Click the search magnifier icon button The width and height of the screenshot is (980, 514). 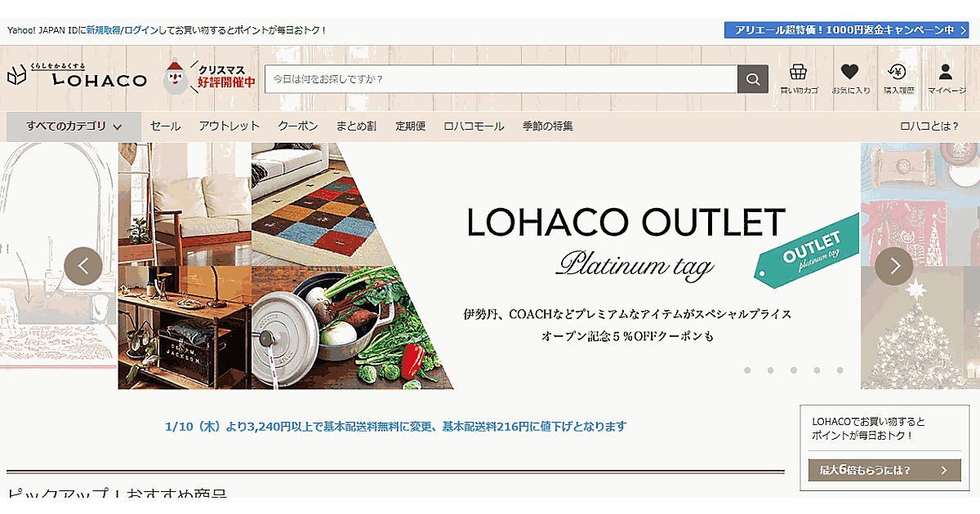[x=752, y=79]
